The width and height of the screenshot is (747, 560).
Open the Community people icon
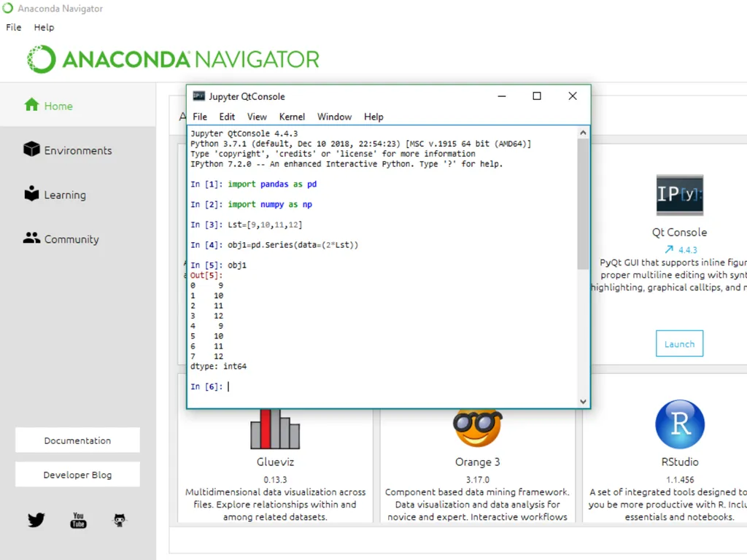click(x=31, y=238)
